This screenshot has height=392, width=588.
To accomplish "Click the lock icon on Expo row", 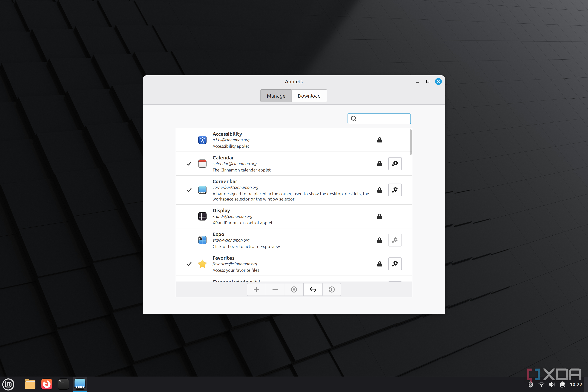I will click(x=380, y=240).
